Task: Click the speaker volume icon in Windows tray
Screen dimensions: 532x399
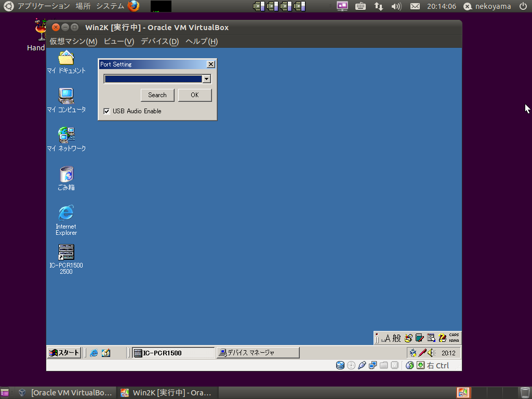Action: click(x=431, y=353)
